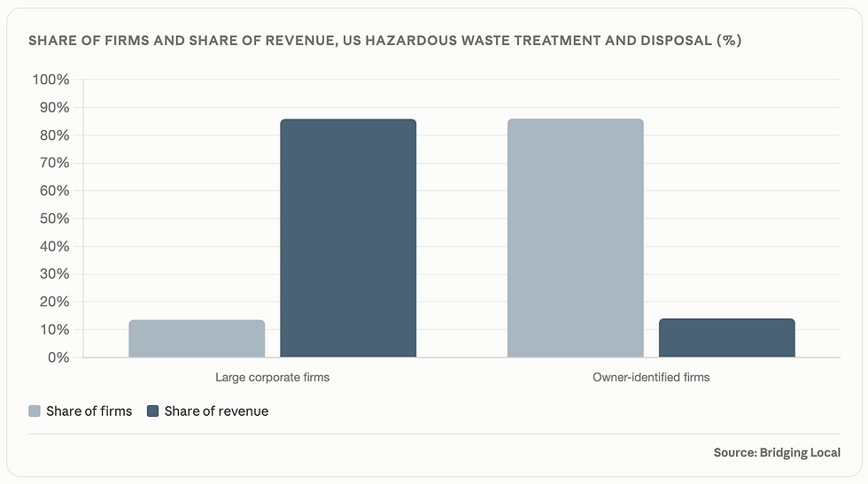Click the 70% y-axis label
Viewport: 868px width, 484px height.
[x=54, y=163]
